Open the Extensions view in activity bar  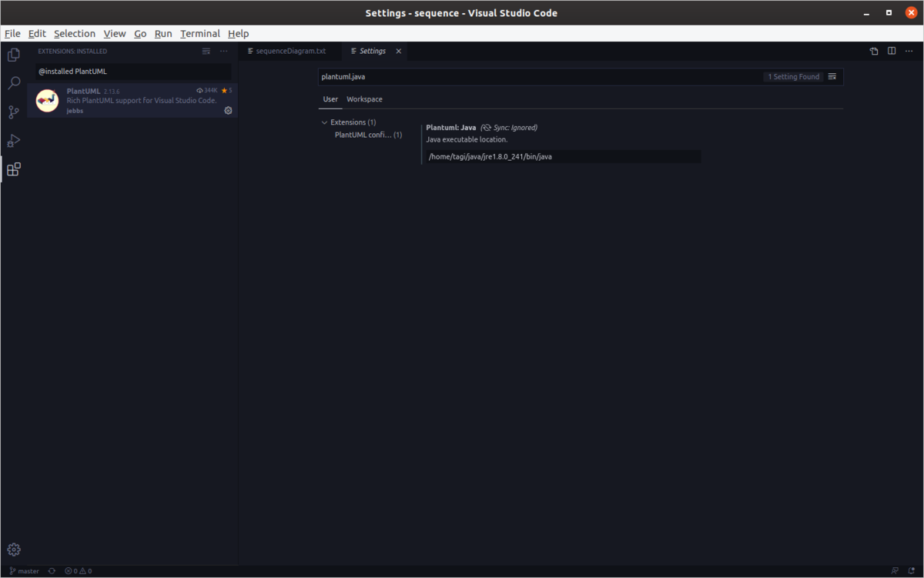tap(14, 169)
